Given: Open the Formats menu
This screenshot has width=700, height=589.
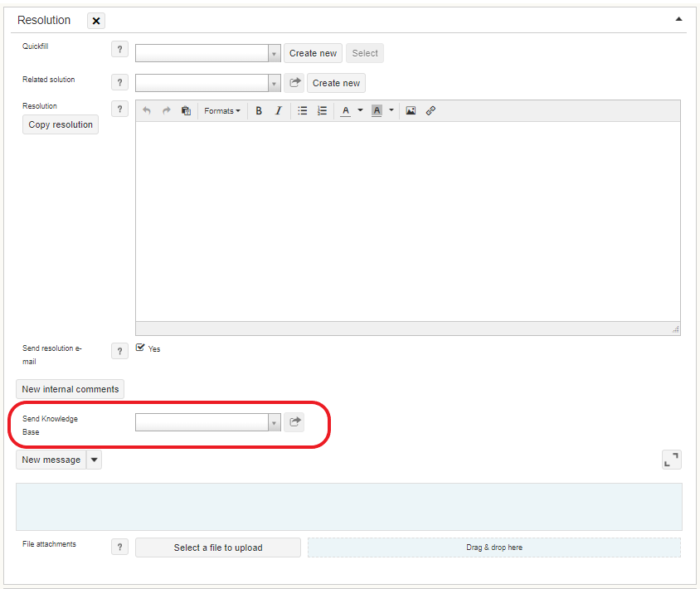Looking at the screenshot, I should [222, 110].
